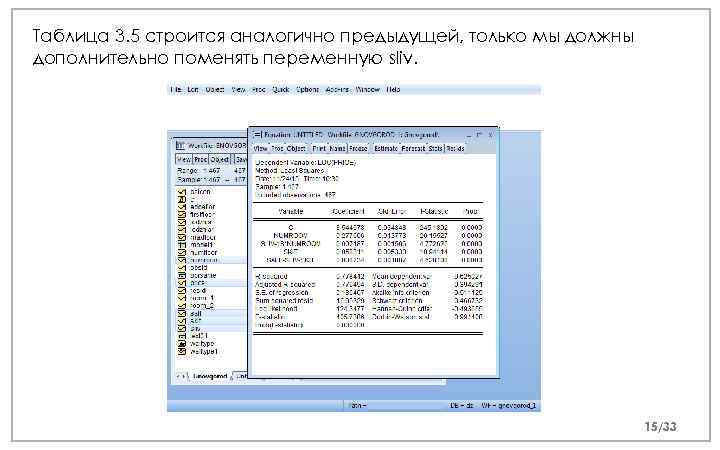720x450 pixels.
Task: Click the Prob(F-statistic) label
Action: (x=279, y=325)
